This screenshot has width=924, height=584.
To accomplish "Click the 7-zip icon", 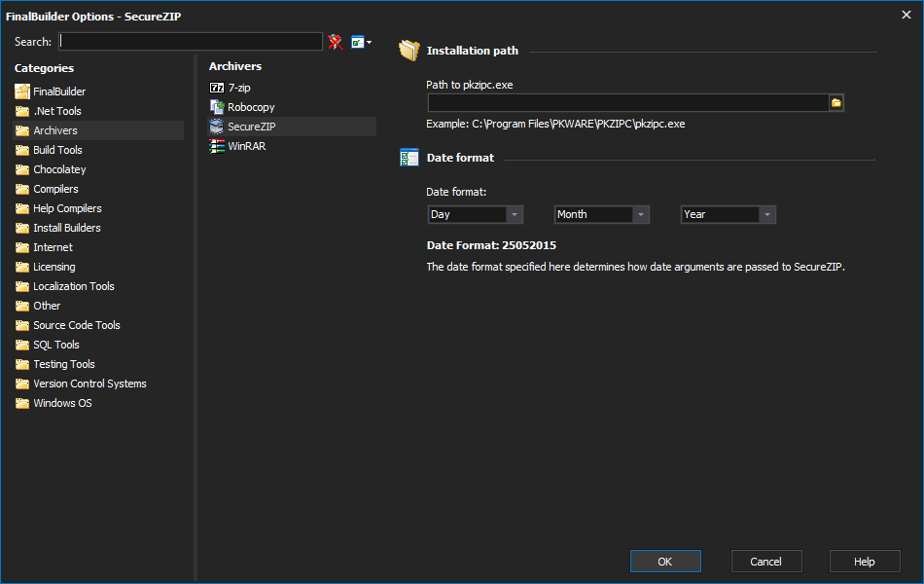I will pyautogui.click(x=217, y=88).
